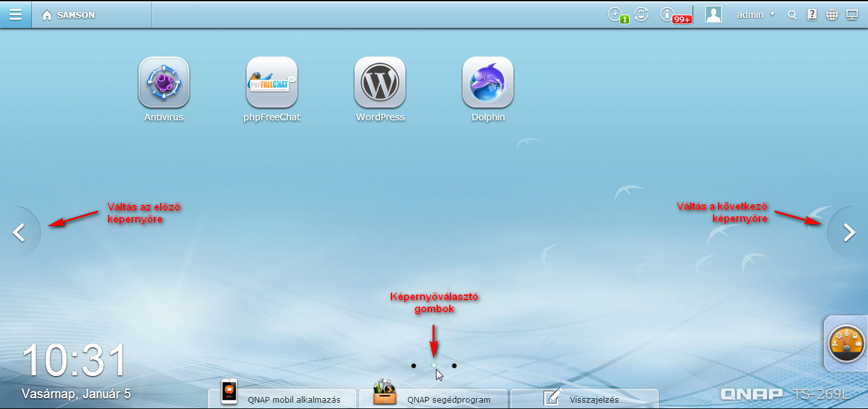868x409 pixels.
Task: Select the middle desktop page dot
Action: [x=434, y=366]
